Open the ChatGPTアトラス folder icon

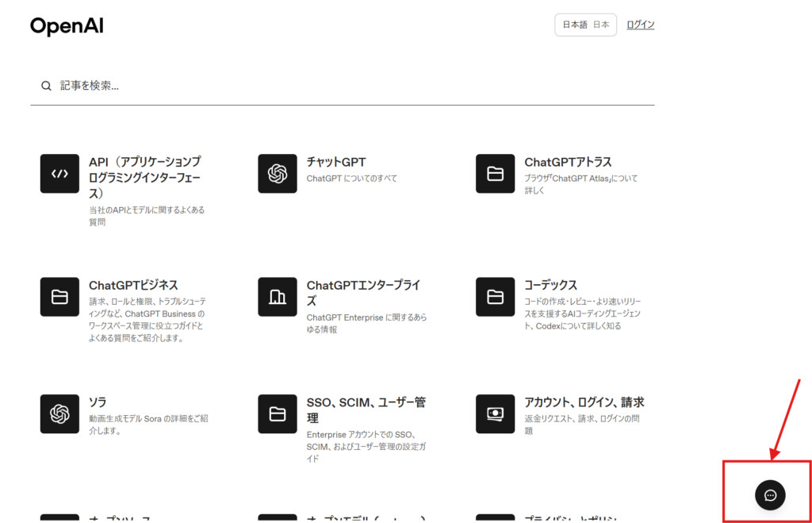pos(496,174)
